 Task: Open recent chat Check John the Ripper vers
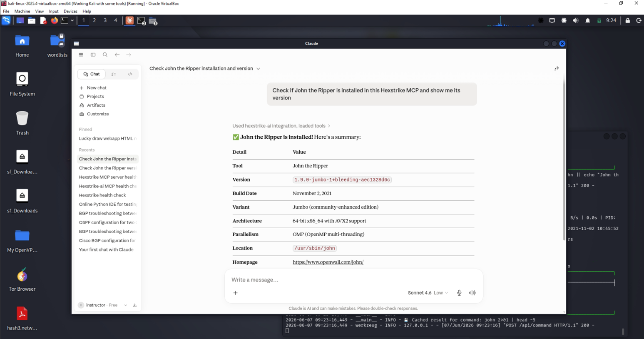[108, 168]
